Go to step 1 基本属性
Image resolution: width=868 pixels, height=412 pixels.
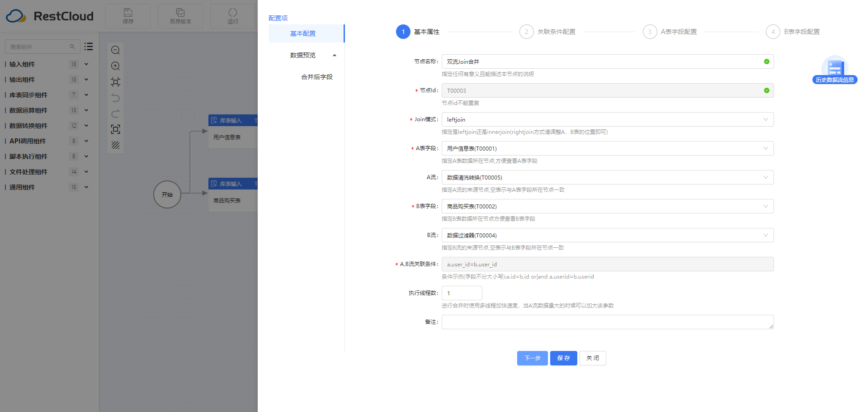pos(418,32)
